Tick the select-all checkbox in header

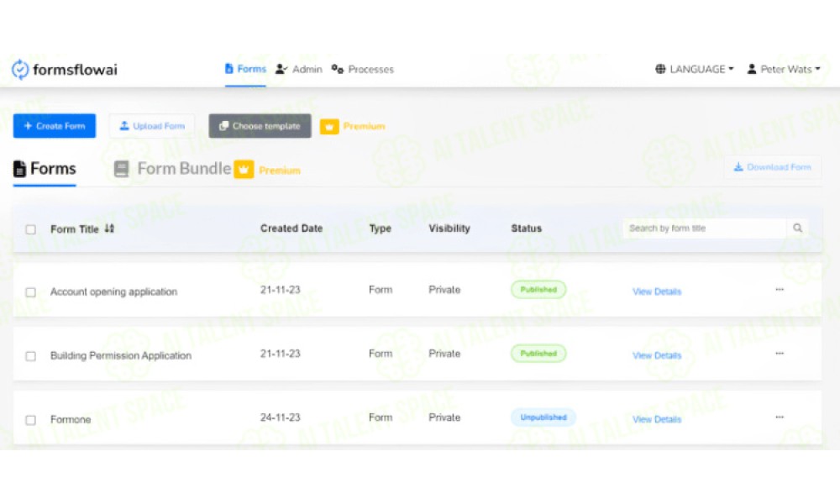[31, 229]
